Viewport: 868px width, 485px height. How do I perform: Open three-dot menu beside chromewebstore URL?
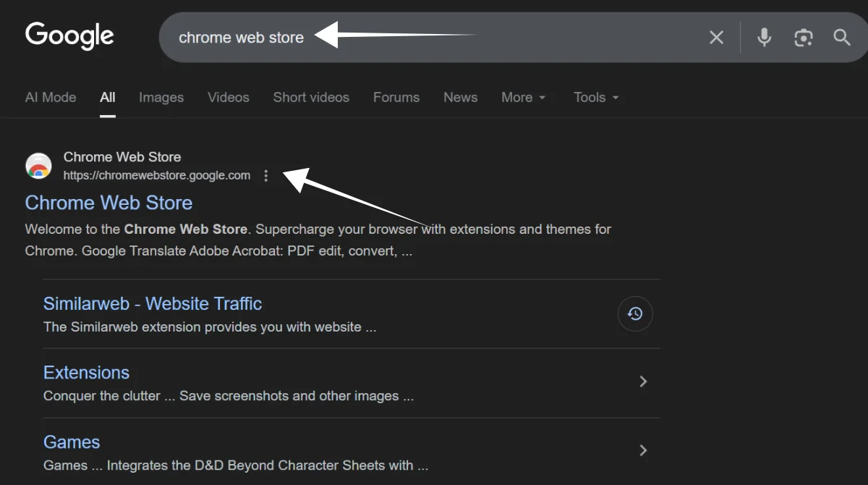[266, 176]
